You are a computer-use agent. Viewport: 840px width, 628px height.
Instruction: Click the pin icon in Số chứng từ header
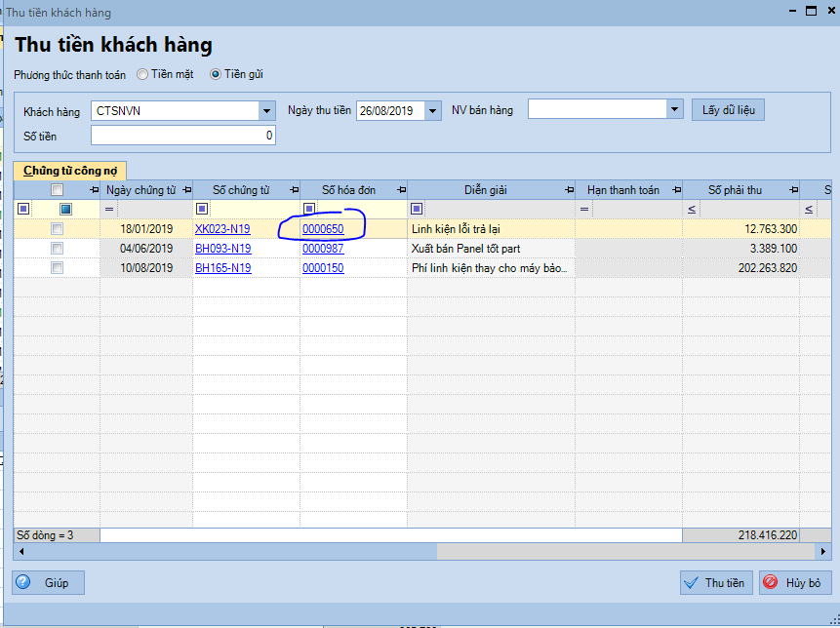[x=292, y=190]
